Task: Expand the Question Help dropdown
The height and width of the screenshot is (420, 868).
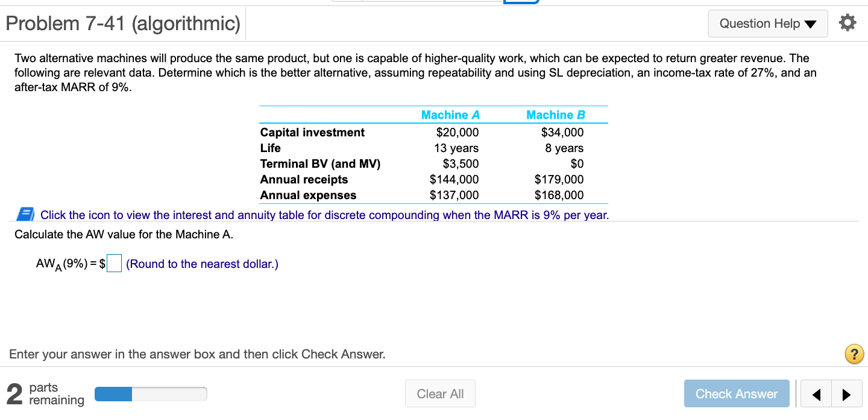Action: tap(767, 24)
